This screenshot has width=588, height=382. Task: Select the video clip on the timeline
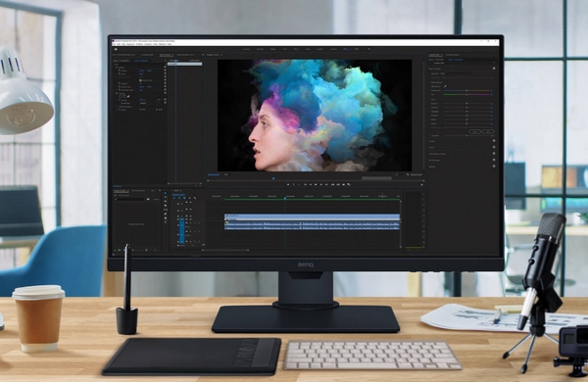[x=313, y=217]
